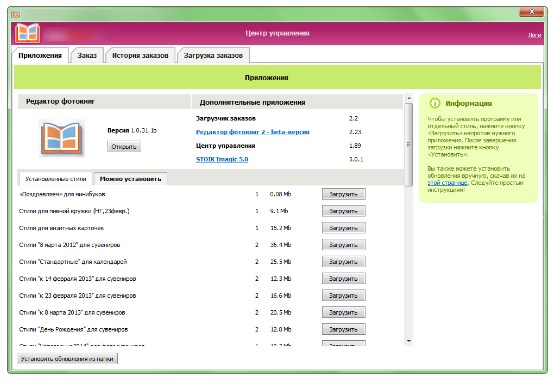Image resolution: width=557 pixels, height=385 pixels.
Task: Click Загрузить for «Поздравляем» для минибуков
Action: coord(344,194)
